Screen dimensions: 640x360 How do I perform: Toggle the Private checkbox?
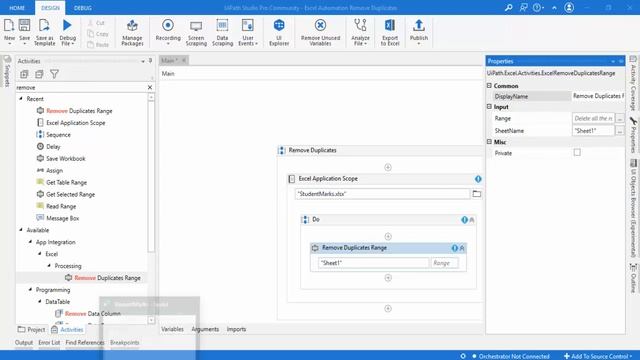[577, 153]
